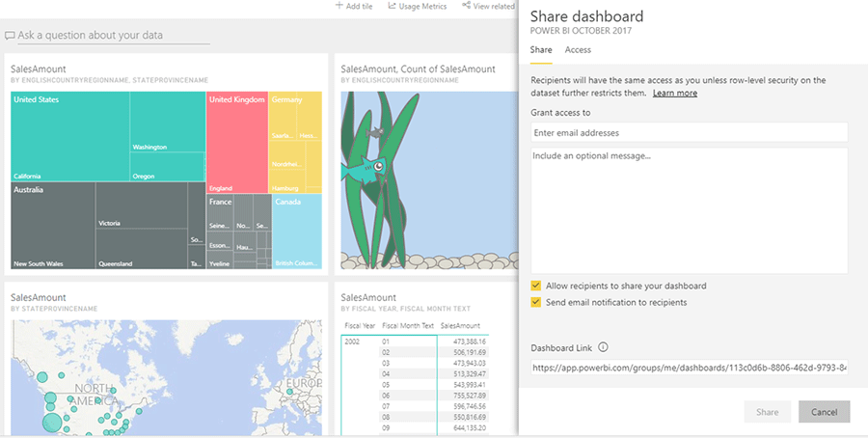This screenshot has height=438, width=868.
Task: Click the California treemap label
Action: [x=27, y=177]
